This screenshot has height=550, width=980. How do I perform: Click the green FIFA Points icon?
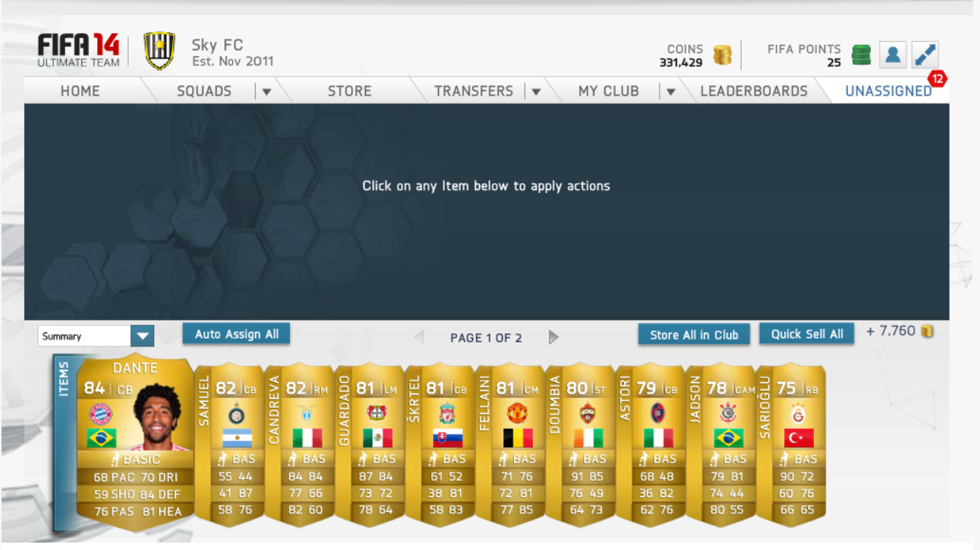point(861,55)
